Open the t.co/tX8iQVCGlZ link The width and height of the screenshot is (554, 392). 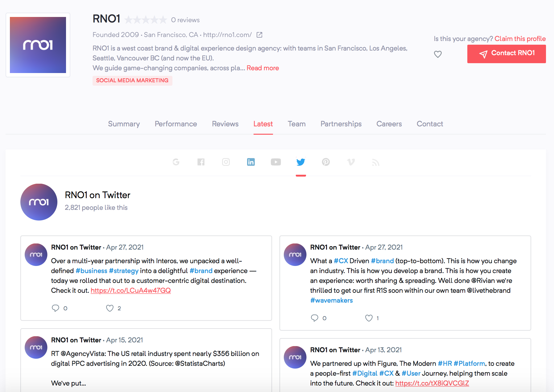(x=432, y=383)
